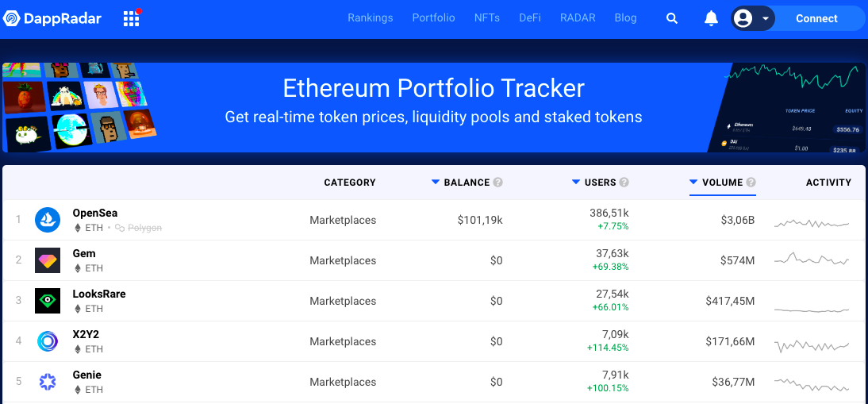This screenshot has height=404, width=868.
Task: Click the $101,19k balance for OpenSea
Action: coord(480,220)
